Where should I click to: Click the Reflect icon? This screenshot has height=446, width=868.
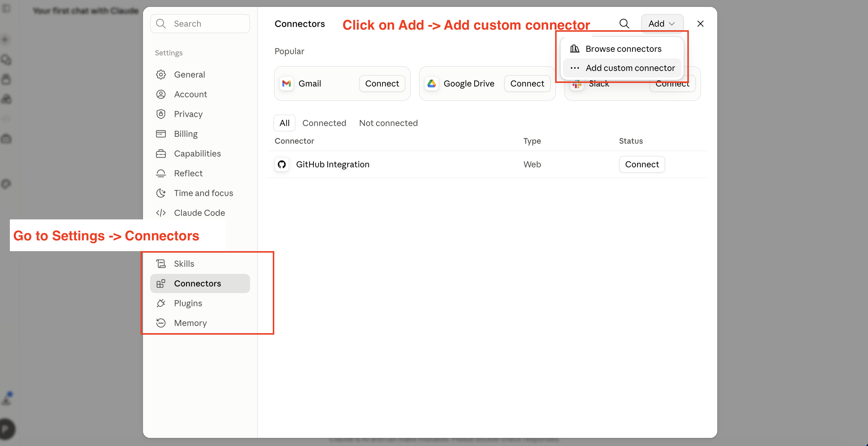click(x=161, y=173)
